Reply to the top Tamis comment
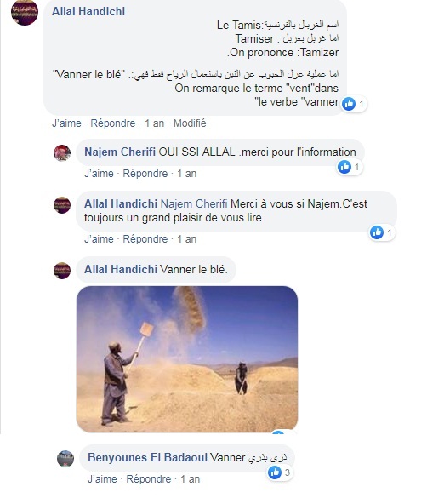This screenshot has height=504, width=427. click(x=112, y=123)
